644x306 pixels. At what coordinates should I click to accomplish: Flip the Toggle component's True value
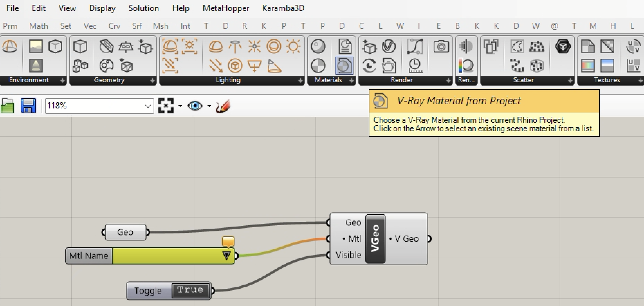(190, 290)
